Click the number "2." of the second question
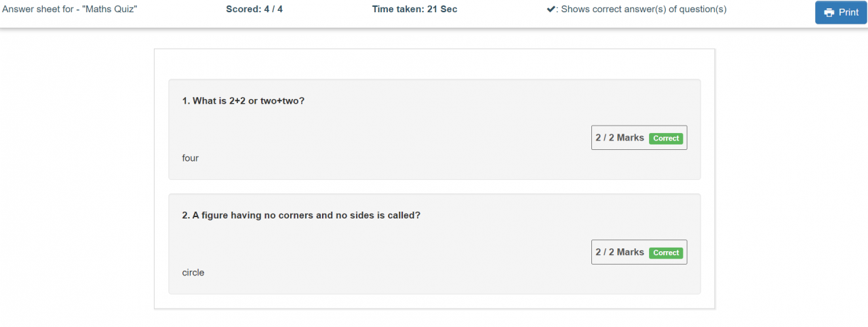This screenshot has width=868, height=327. (186, 215)
